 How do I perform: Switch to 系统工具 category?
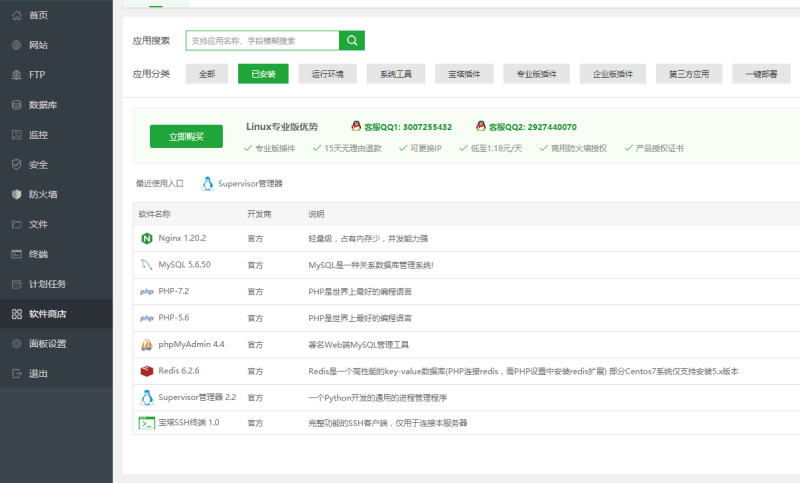(396, 74)
